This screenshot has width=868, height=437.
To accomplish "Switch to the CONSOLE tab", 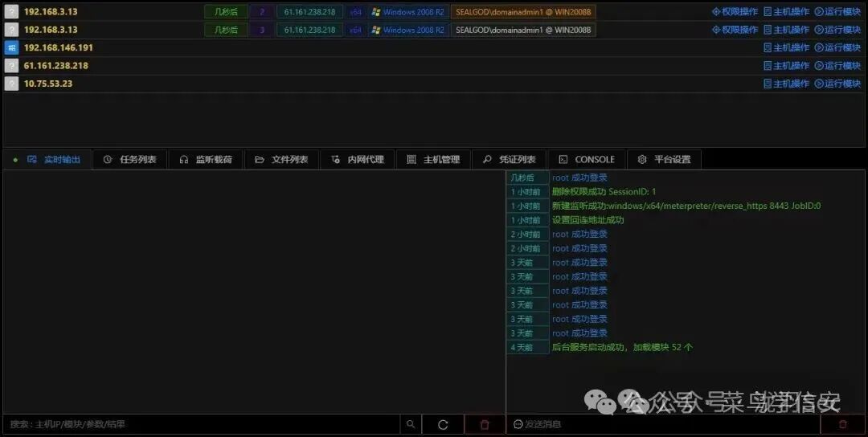I will [x=587, y=159].
